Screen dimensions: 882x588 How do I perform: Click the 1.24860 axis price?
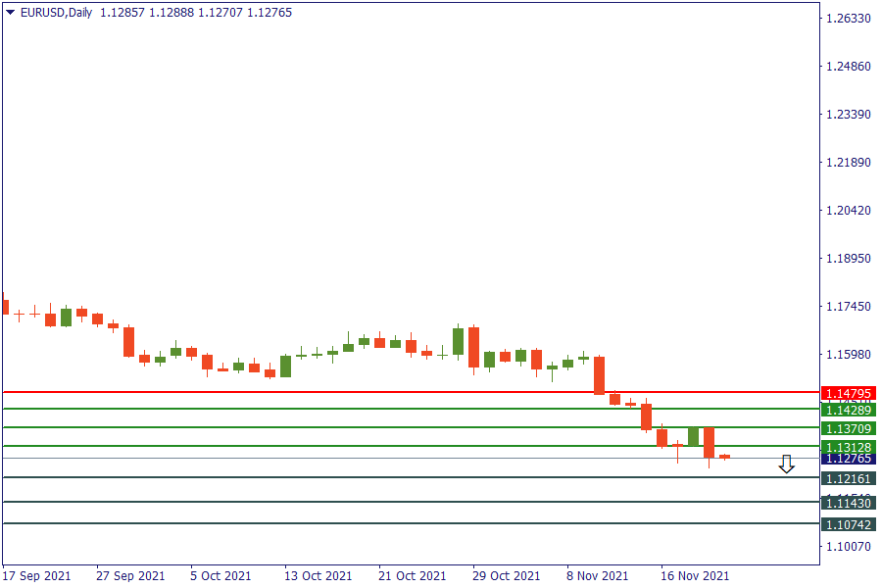849,67
